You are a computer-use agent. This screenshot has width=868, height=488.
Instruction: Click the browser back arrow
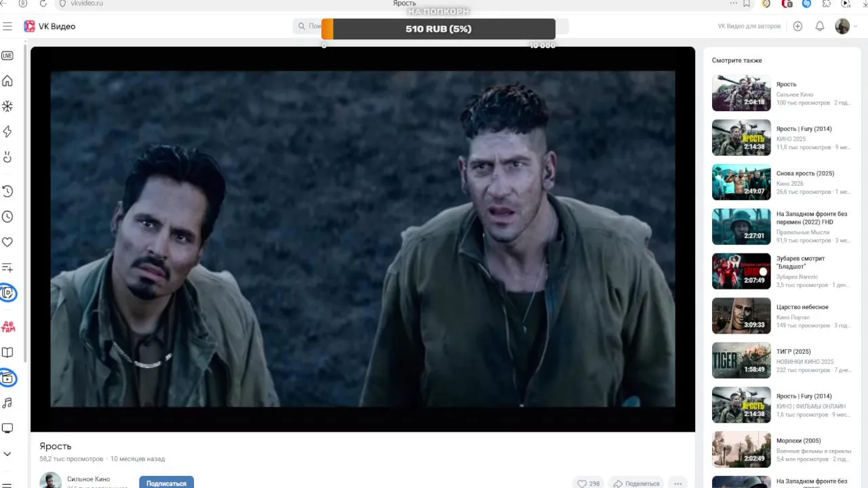(x=3, y=3)
